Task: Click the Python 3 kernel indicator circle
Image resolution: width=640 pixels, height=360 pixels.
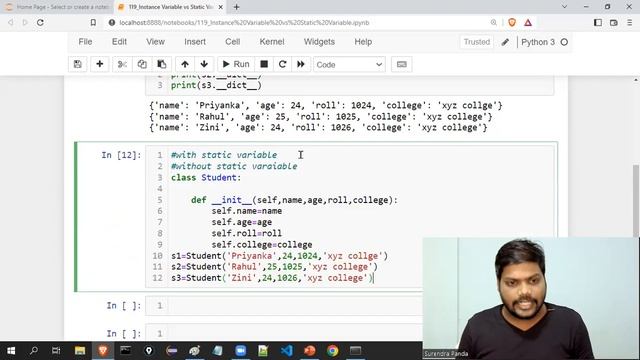Action: tap(564, 42)
